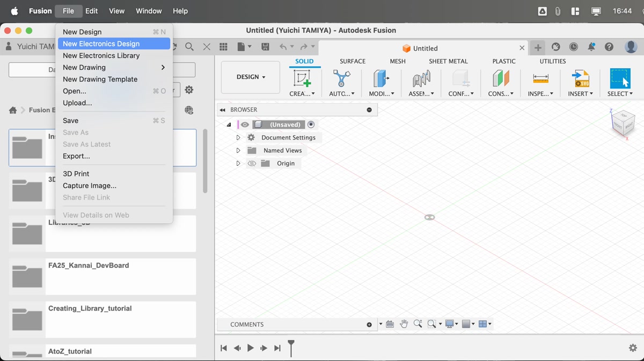The height and width of the screenshot is (361, 644).
Task: Click the user profile avatar
Action: [631, 47]
